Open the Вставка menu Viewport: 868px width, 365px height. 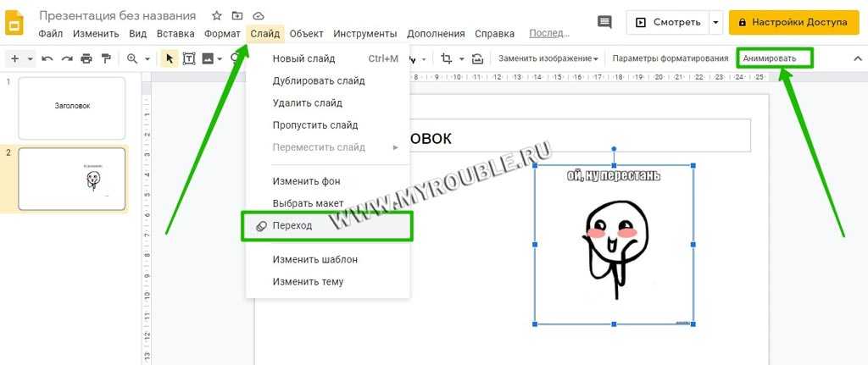(x=175, y=34)
